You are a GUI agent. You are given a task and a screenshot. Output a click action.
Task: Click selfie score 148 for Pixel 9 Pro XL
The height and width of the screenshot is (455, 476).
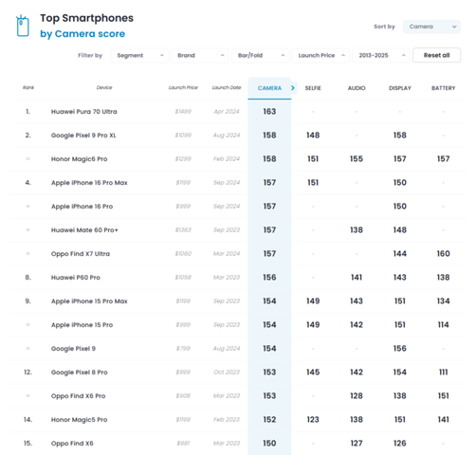click(x=313, y=136)
